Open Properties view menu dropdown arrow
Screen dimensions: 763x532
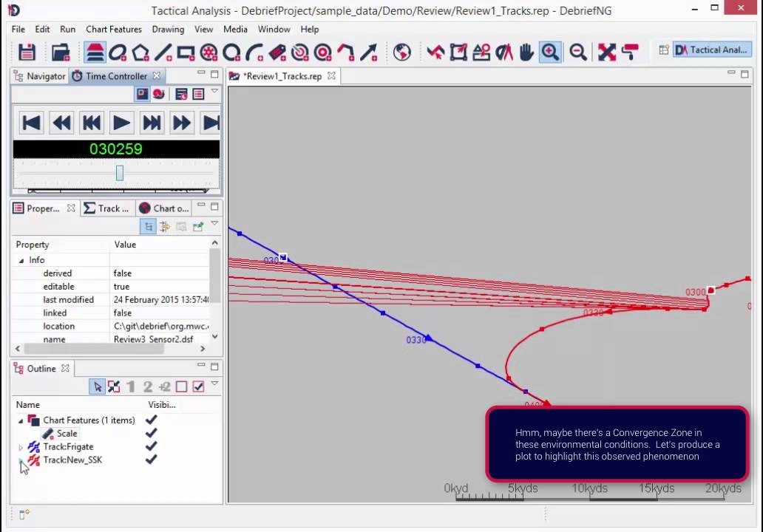tap(214, 224)
